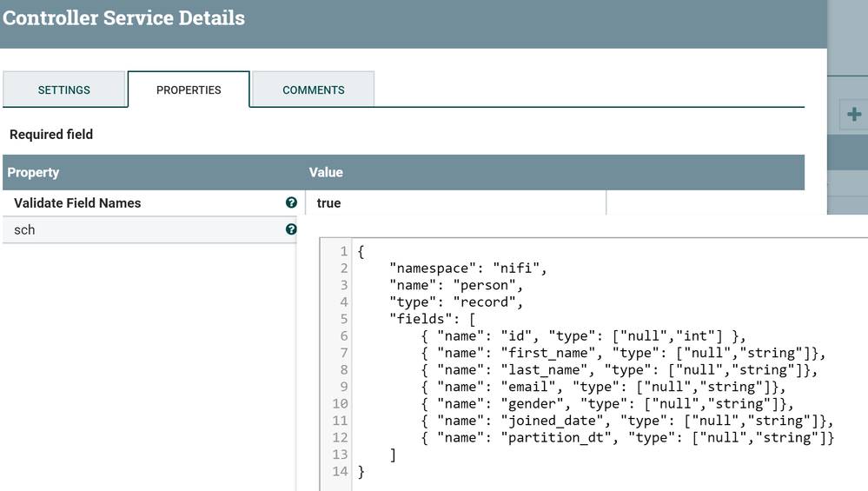Image resolution: width=868 pixels, height=491 pixels.
Task: Click the "name": "person" line in editor
Action: [x=456, y=285]
